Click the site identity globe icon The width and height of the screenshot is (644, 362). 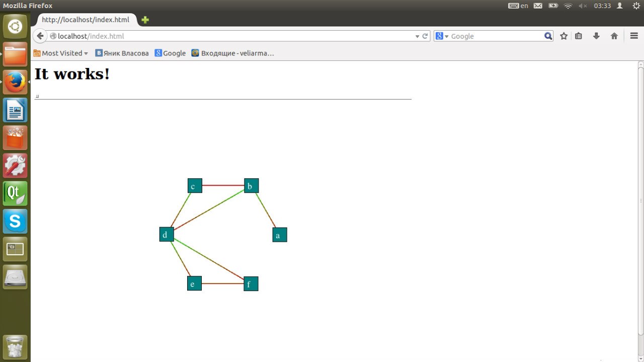pyautogui.click(x=53, y=36)
